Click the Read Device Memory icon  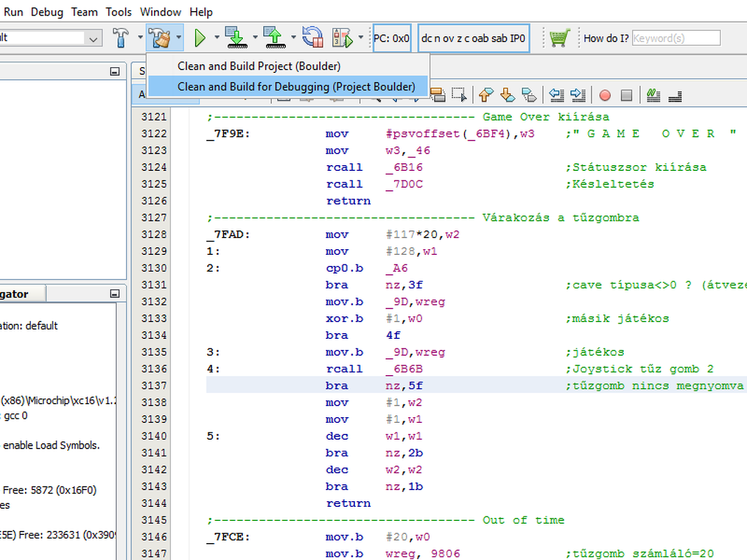pyautogui.click(x=275, y=38)
